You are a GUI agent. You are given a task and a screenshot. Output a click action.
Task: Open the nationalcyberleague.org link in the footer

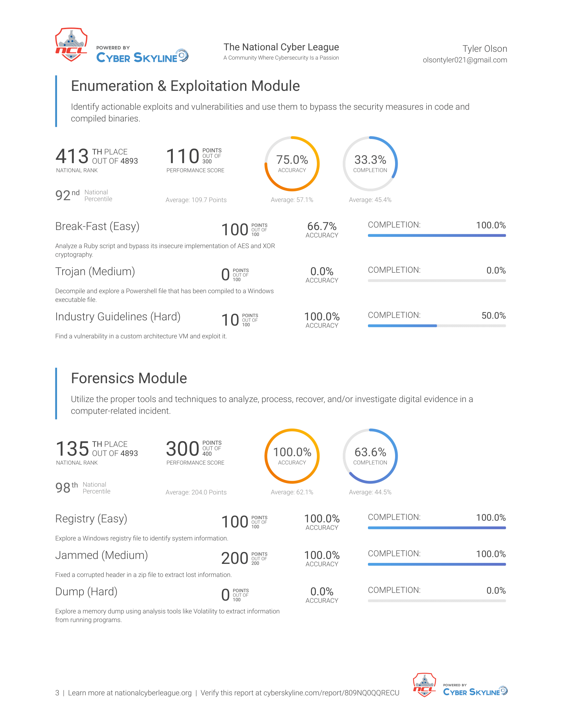[x=153, y=693]
